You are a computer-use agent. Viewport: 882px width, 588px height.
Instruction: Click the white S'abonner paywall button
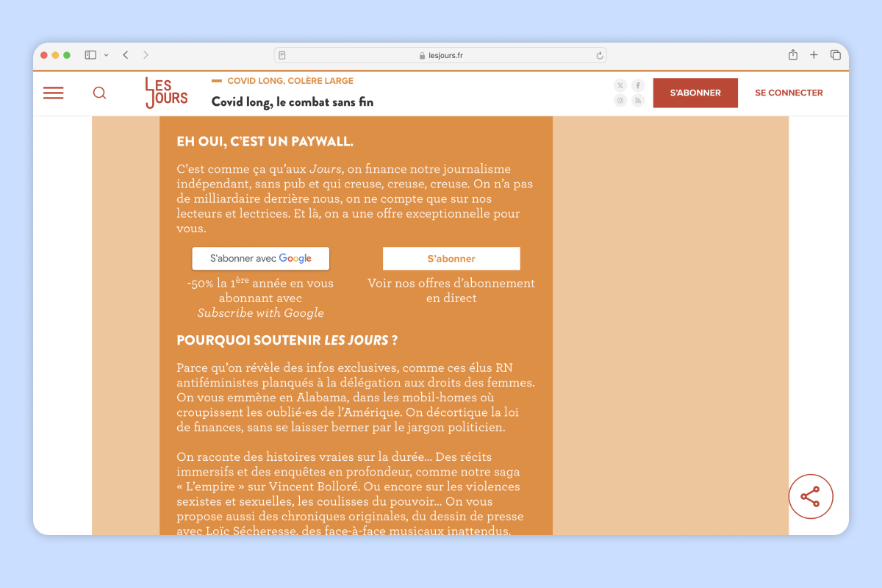tap(451, 259)
